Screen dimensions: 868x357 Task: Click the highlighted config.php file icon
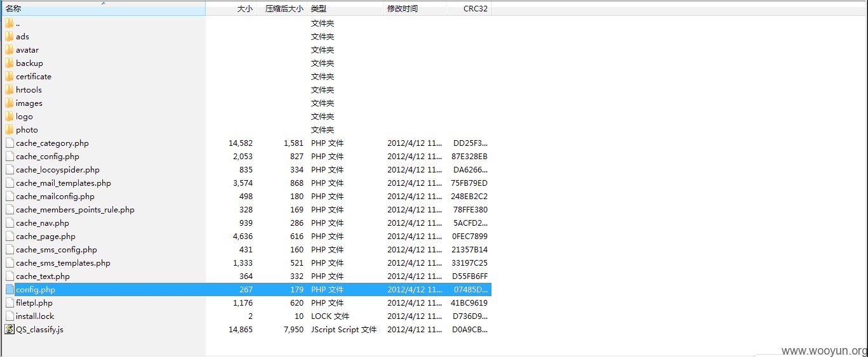pos(9,290)
